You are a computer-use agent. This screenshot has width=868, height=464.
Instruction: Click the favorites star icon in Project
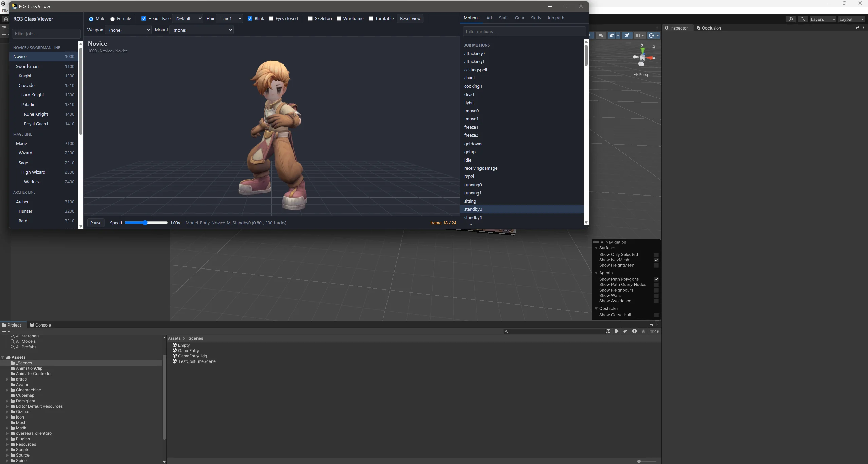coord(643,331)
